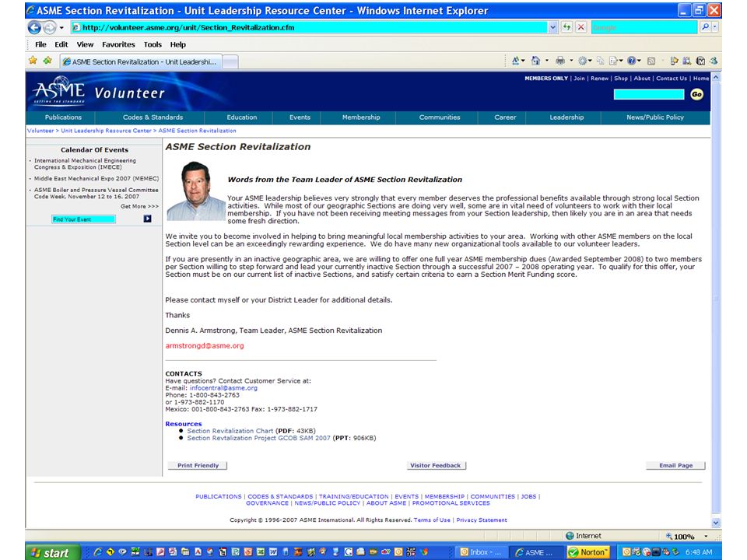Go back with the browser Back arrow
This screenshot has height=560, width=747.
point(34,28)
